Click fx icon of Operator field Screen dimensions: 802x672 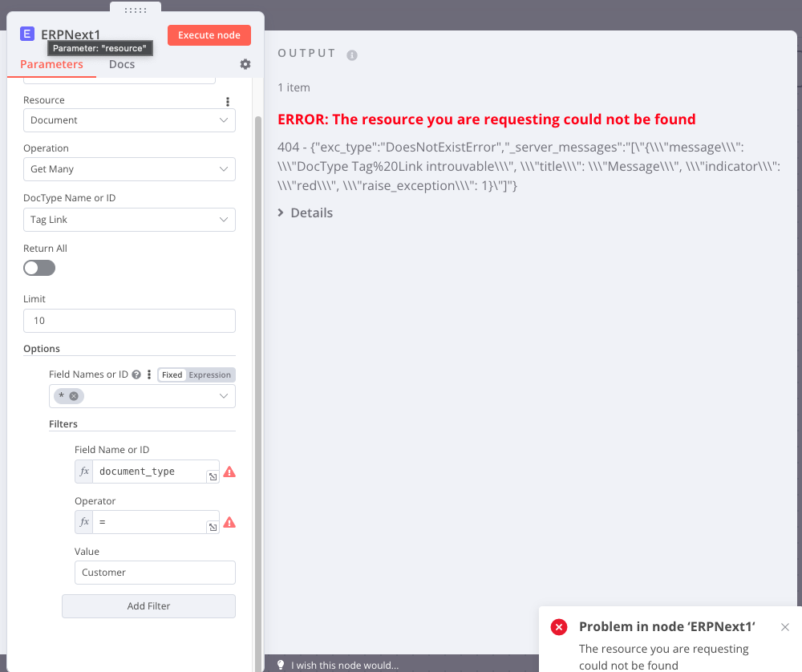coord(84,522)
